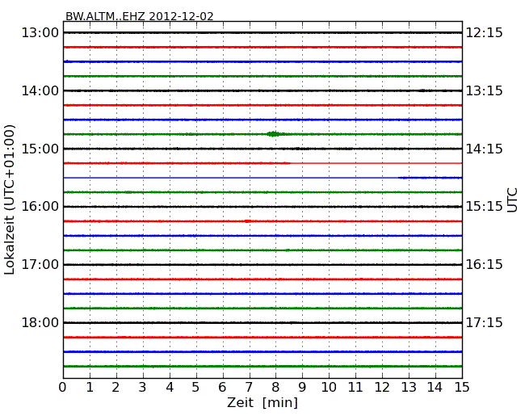Select the Zeit [min] axis label
Image resolution: width=525 pixels, height=420 pixels.
(262, 402)
